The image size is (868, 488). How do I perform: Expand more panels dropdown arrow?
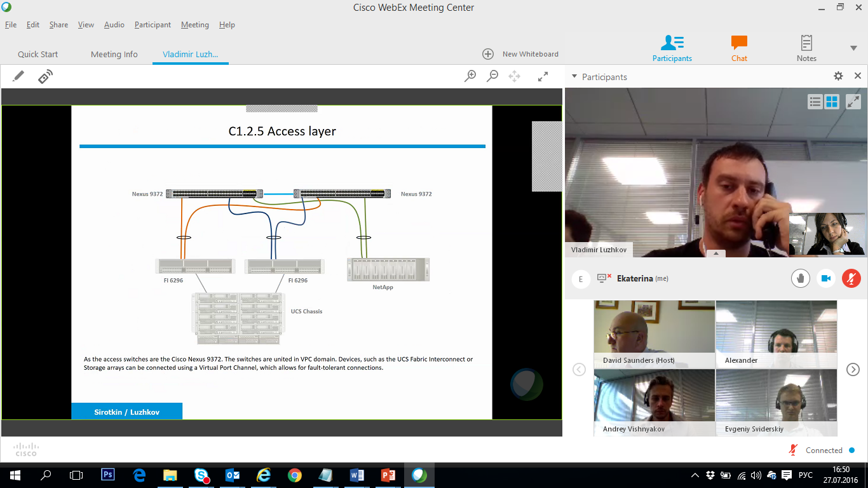(x=853, y=48)
